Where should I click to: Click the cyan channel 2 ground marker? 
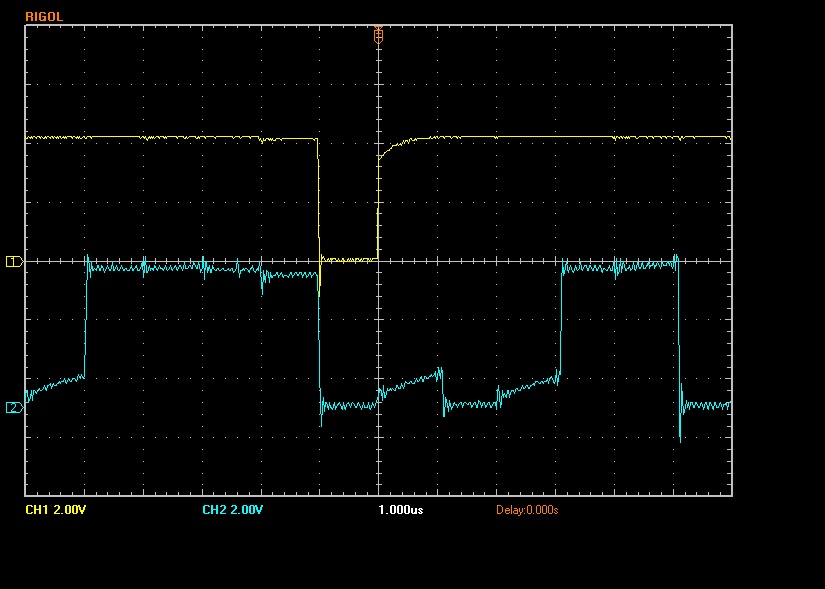coord(14,407)
